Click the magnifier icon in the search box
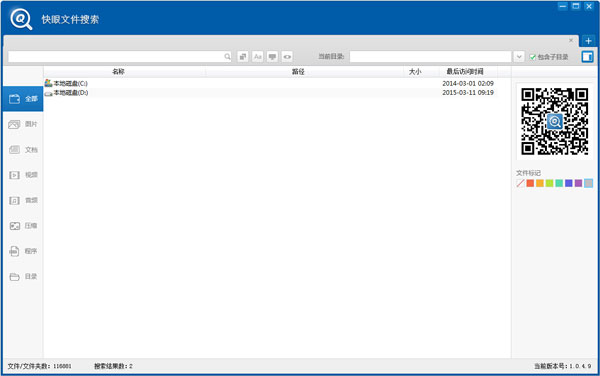Viewport: 600px width, 376px height. click(x=227, y=57)
